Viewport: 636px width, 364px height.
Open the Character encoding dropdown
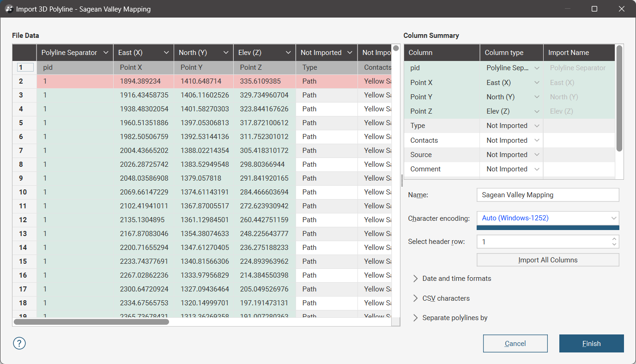coord(547,218)
